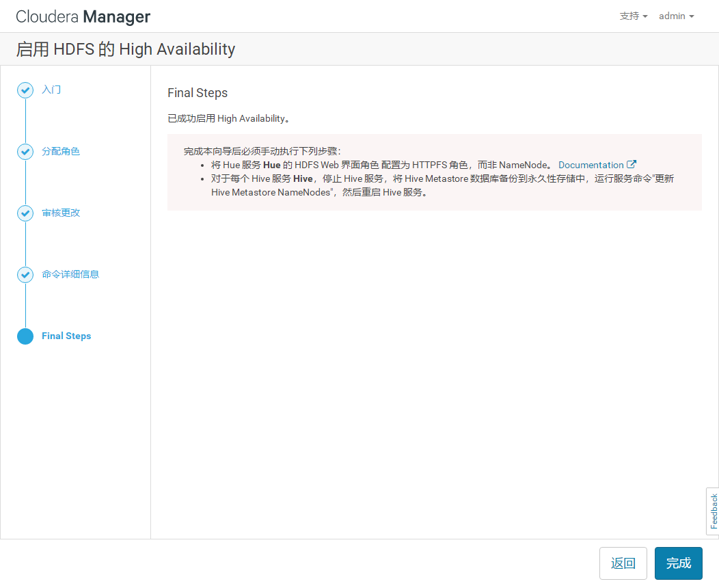The height and width of the screenshot is (588, 719).
Task: Click the bold Hive service name
Action: tap(303, 178)
